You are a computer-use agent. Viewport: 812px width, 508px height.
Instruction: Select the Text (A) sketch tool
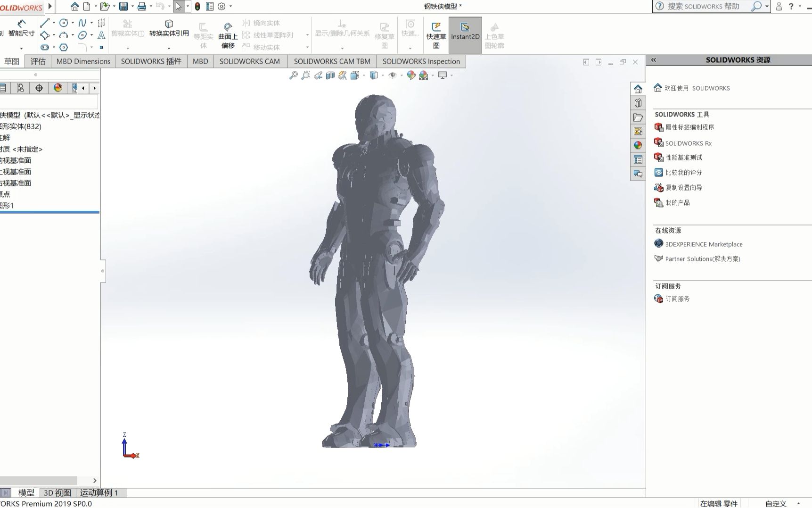point(101,35)
